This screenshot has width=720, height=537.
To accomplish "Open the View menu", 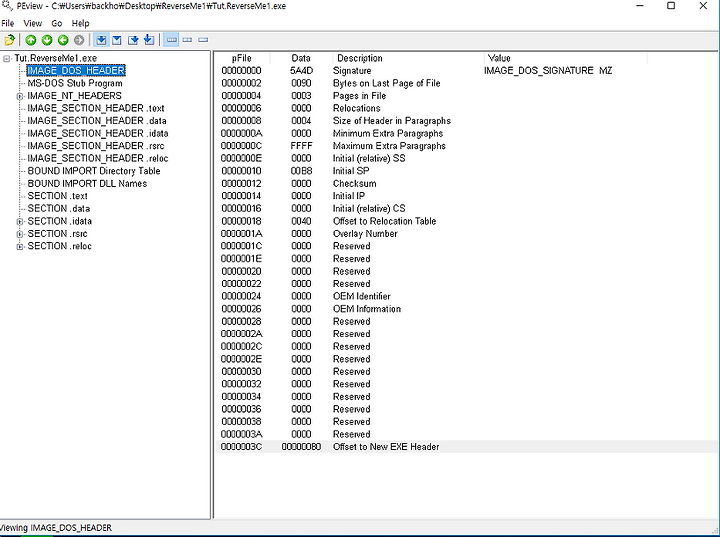I will (33, 23).
